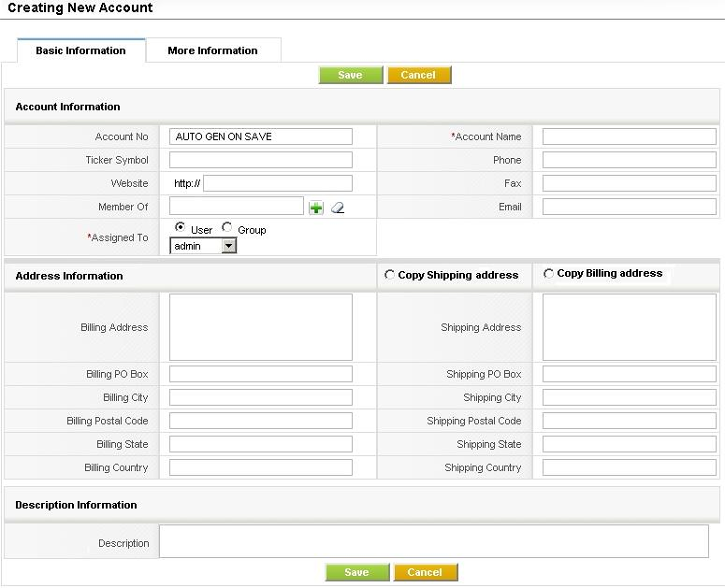
Task: Focus the Shipping PO Box field
Action: coord(630,374)
